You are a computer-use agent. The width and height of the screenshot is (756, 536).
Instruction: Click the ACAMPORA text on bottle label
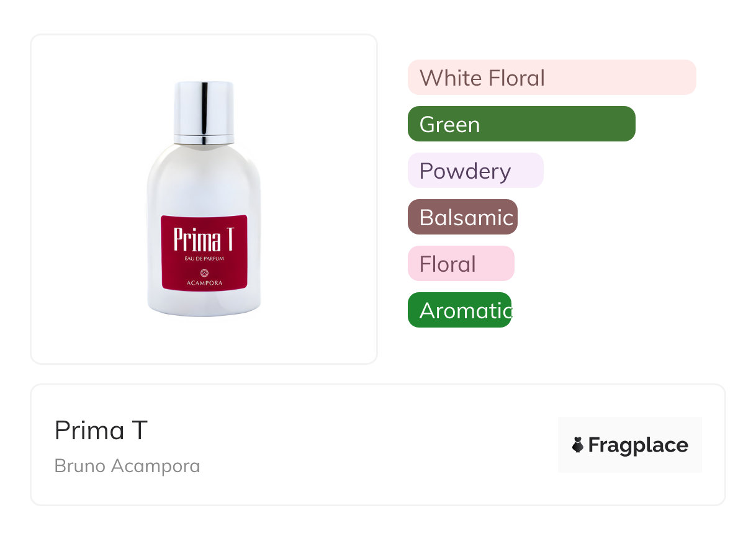(204, 283)
